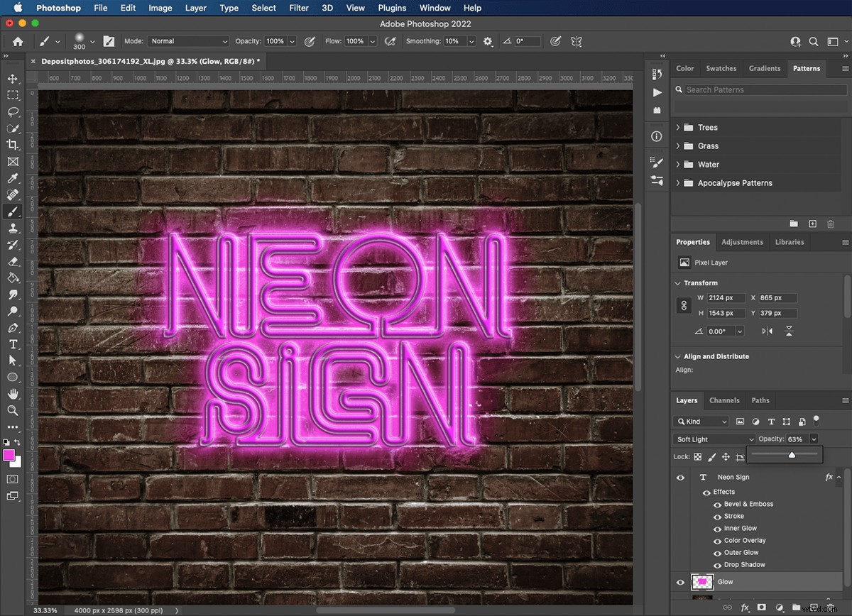Expand the Water patterns group
Image resolution: width=852 pixels, height=616 pixels.
click(x=679, y=164)
